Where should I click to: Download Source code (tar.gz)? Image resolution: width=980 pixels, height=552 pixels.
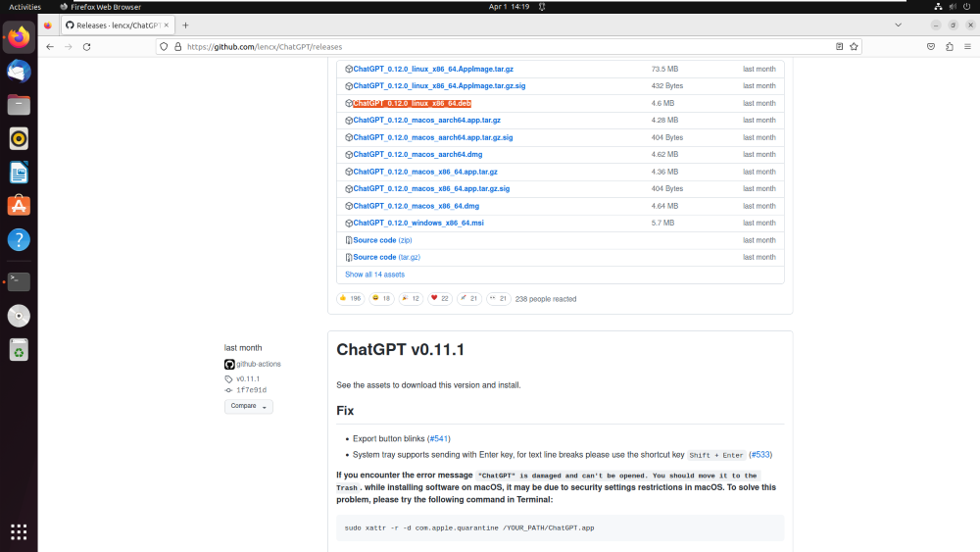coord(386,258)
